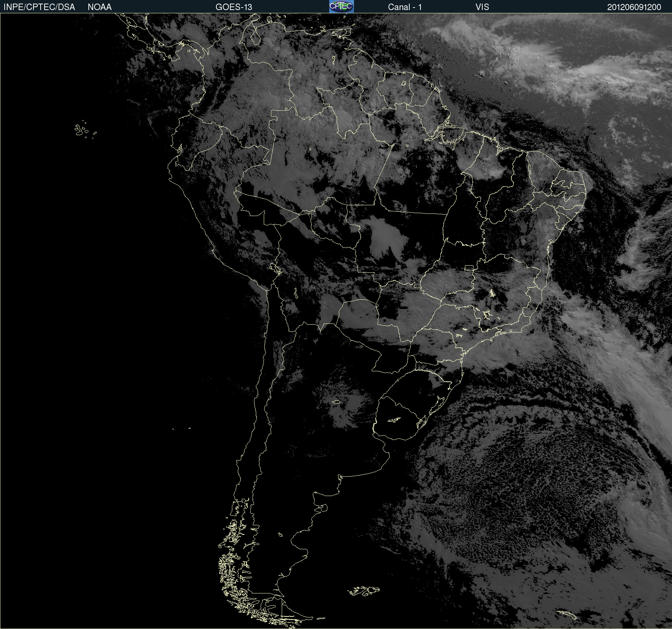Click the INPE/CPTEC/DSA header text
This screenshot has height=629, width=672.
point(39,7)
